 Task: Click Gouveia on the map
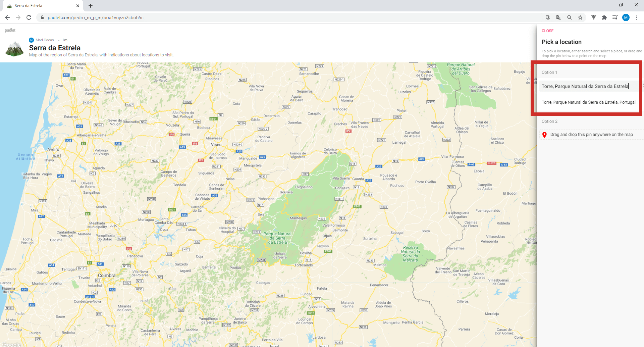coord(286,192)
